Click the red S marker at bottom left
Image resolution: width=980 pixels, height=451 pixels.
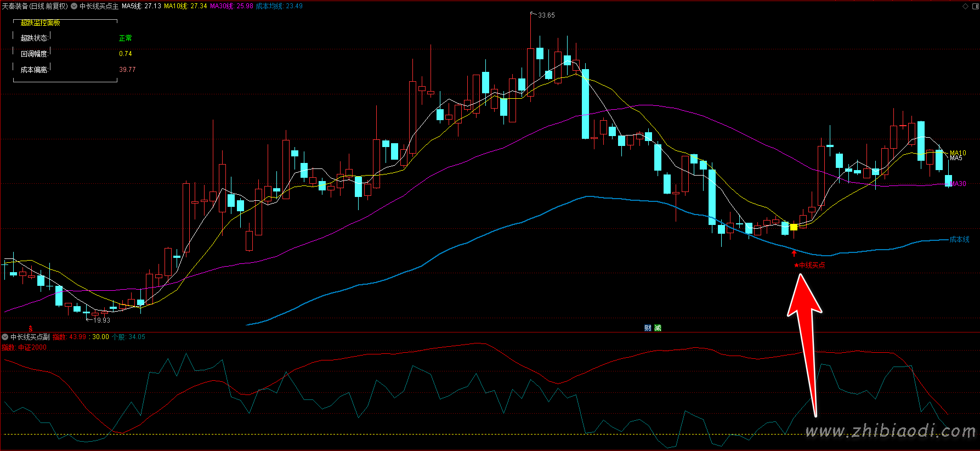coord(31,329)
